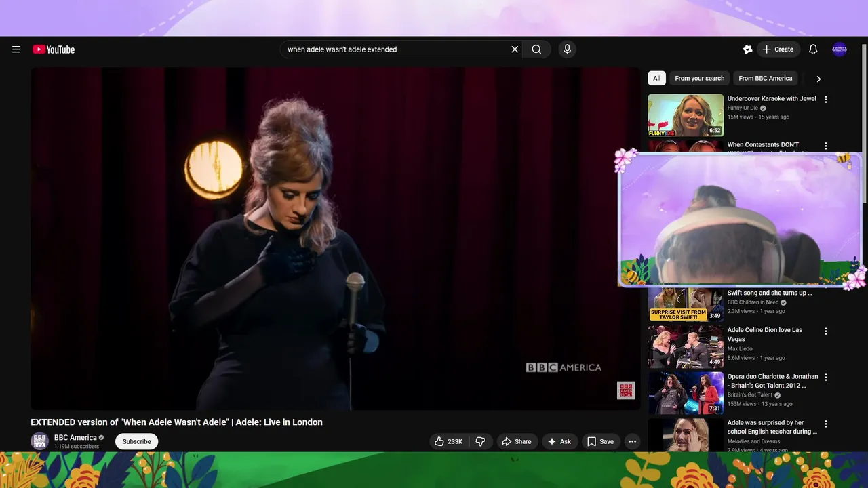Click the Ask AI button
The width and height of the screenshot is (868, 488).
(x=559, y=441)
